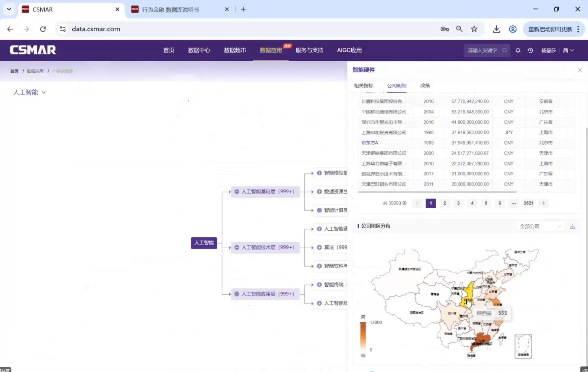588x372 pixels.
Task: Open 数据超市 menu
Action: 235,50
